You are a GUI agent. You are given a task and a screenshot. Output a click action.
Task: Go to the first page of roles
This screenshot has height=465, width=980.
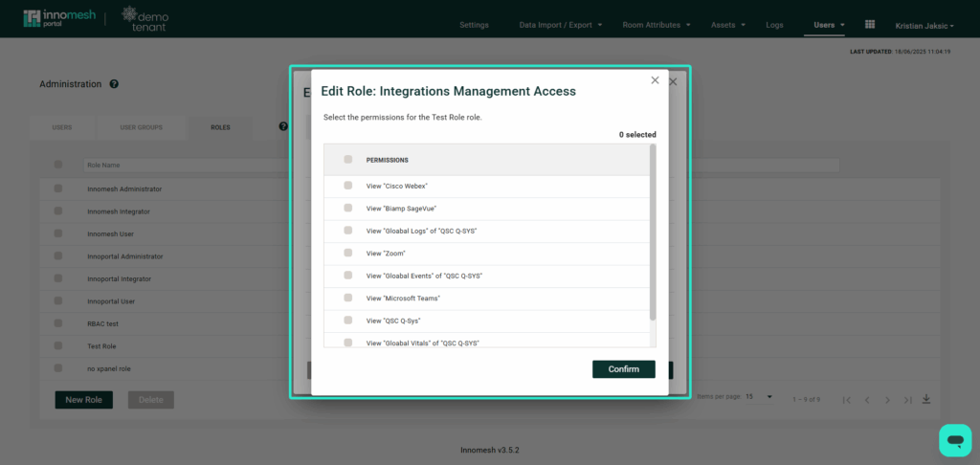847,400
